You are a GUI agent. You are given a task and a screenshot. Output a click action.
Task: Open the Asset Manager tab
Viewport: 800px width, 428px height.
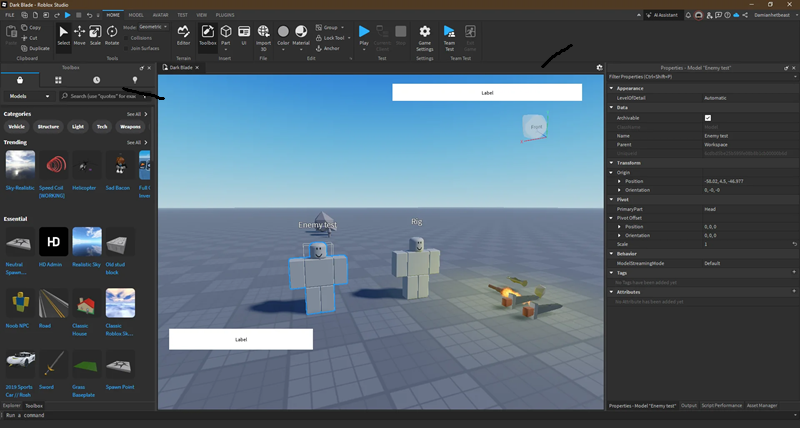pos(762,406)
